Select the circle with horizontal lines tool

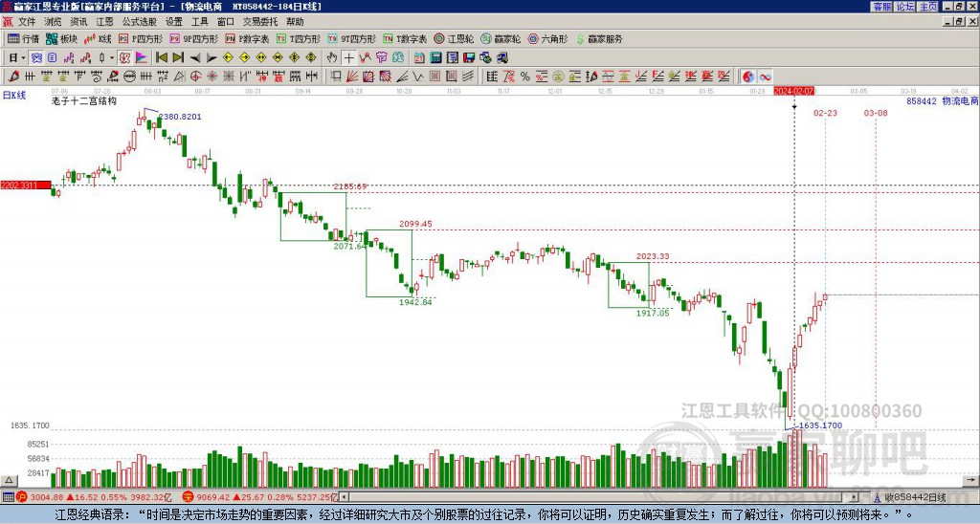click(x=129, y=76)
